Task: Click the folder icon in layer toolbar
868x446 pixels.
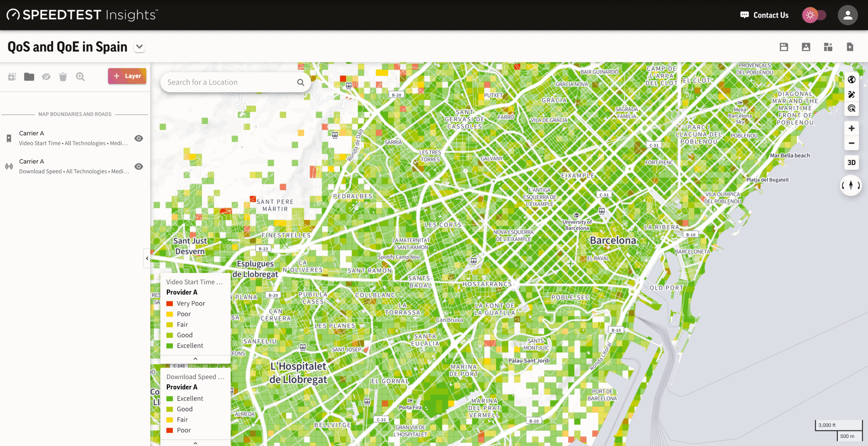Action: coord(29,77)
